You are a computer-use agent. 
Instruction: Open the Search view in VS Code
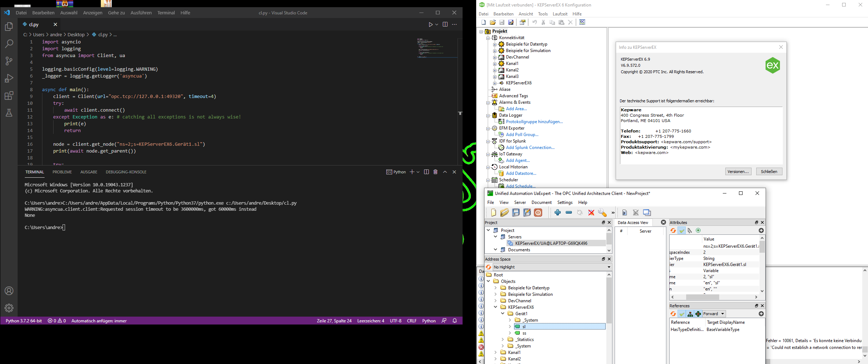point(9,44)
